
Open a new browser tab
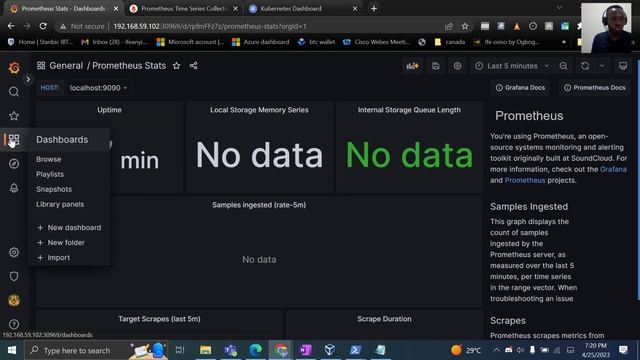pos(373,9)
